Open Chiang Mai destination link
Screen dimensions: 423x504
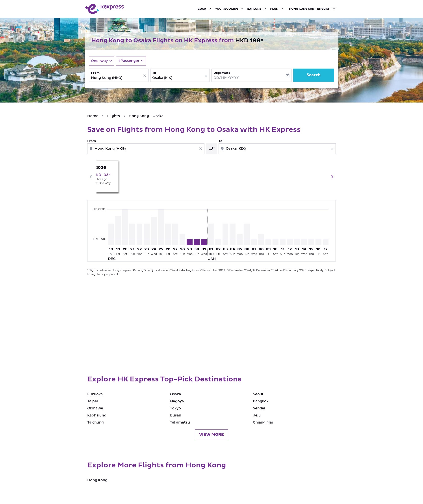coord(263,422)
